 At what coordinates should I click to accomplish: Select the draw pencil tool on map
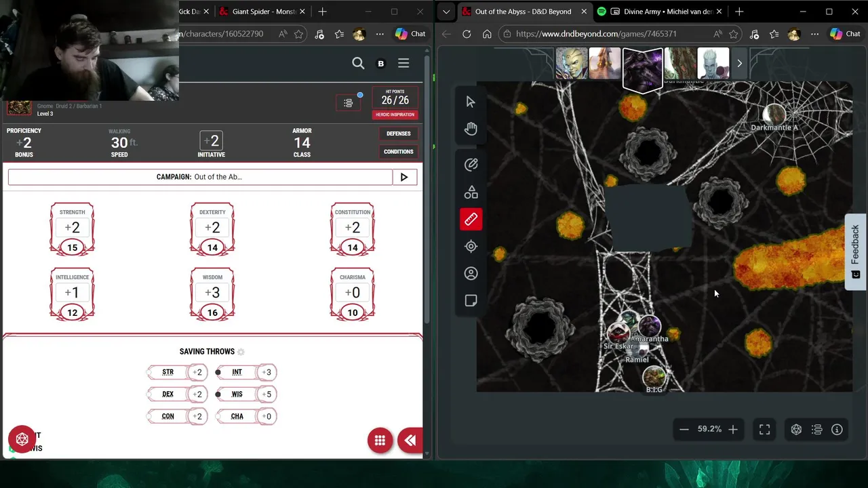coord(471,165)
